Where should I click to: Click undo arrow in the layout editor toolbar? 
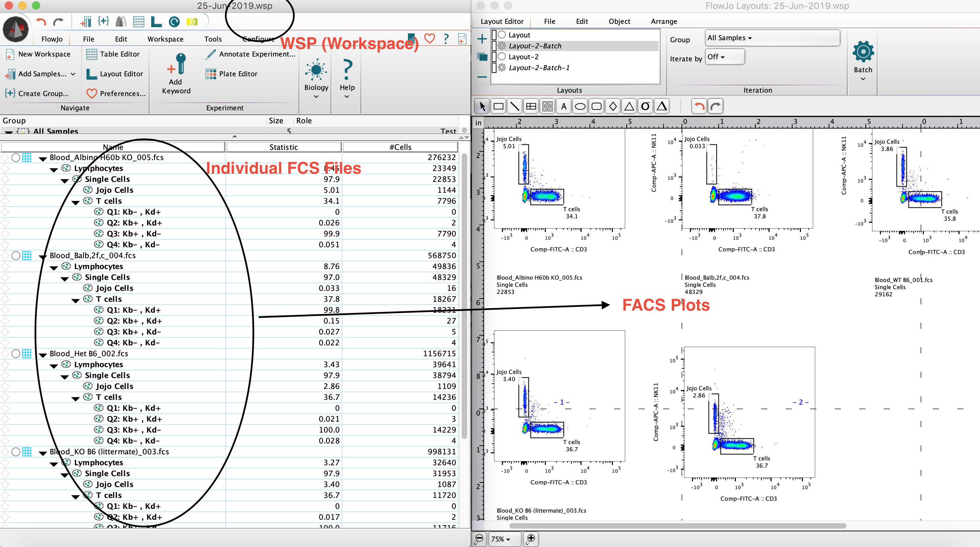[699, 106]
